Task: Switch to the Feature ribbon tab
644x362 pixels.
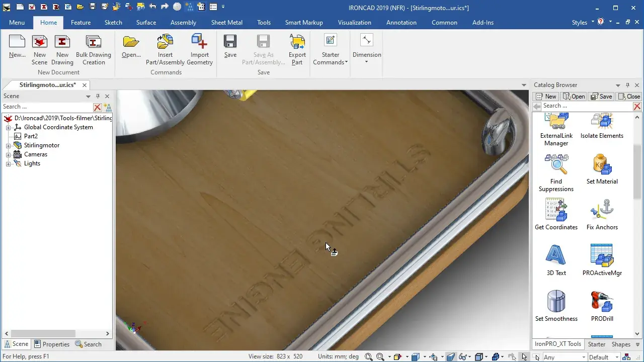Action: [x=80, y=22]
